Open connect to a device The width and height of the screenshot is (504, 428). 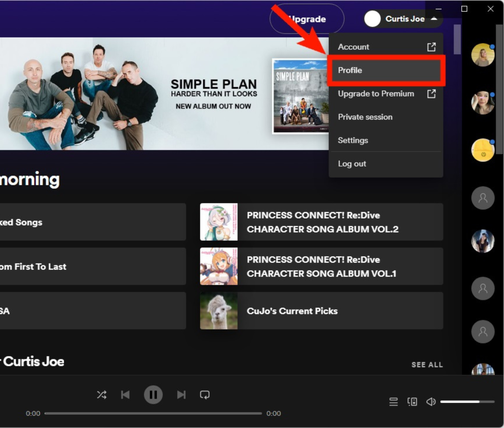412,402
